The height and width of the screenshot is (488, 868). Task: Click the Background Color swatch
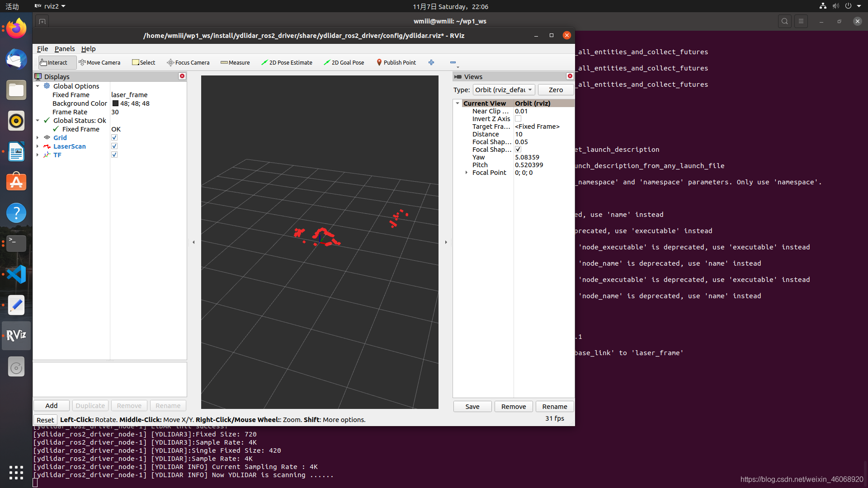click(x=115, y=103)
